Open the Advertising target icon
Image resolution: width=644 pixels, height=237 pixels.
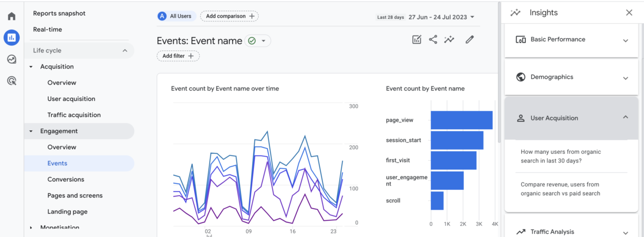tap(11, 80)
